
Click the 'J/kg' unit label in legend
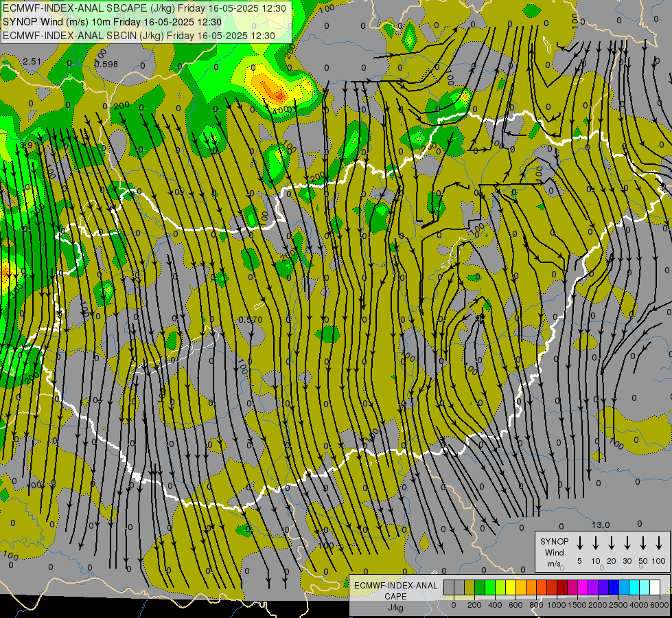point(395,608)
